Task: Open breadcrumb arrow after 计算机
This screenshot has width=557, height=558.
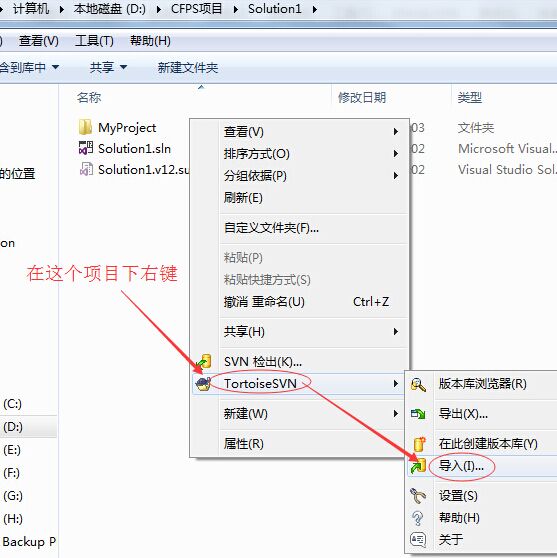Action: point(62,9)
